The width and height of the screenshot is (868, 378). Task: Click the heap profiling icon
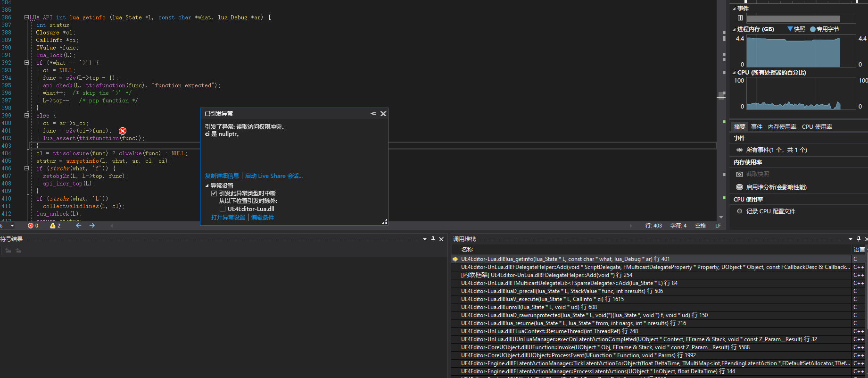[739, 187]
